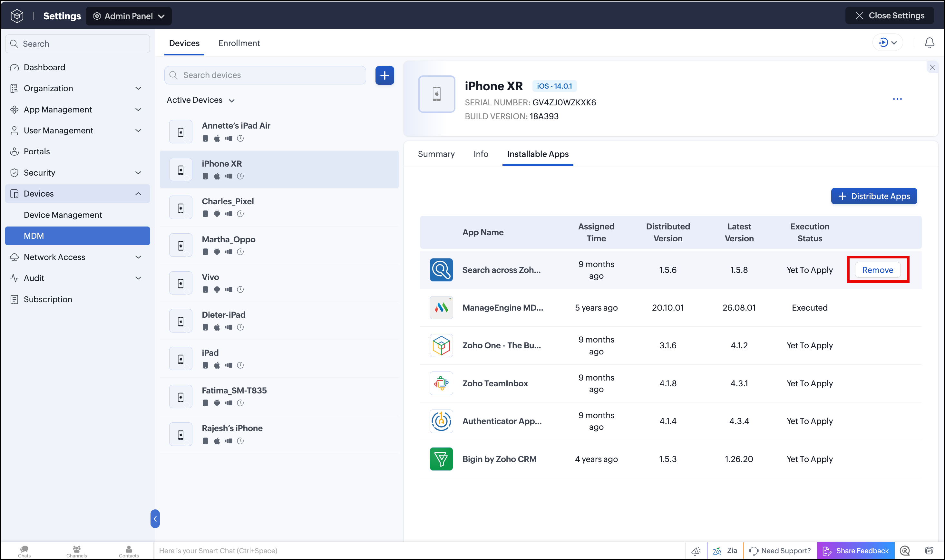Select Annette's iPad Air device
945x560 pixels.
coord(279,132)
